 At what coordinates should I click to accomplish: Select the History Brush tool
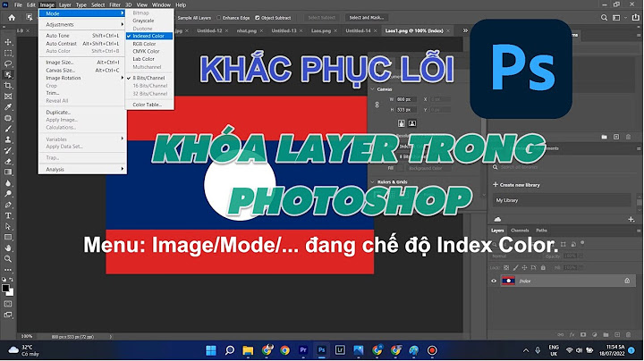click(8, 150)
